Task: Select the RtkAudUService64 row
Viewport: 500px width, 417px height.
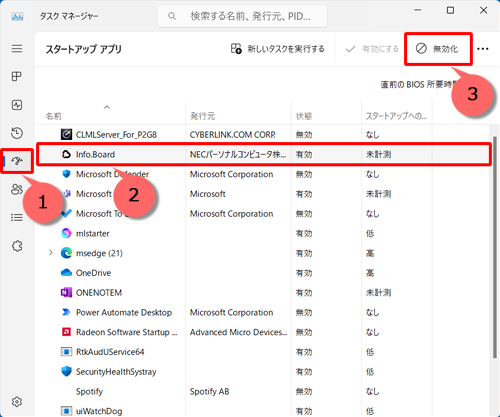Action: click(263, 352)
